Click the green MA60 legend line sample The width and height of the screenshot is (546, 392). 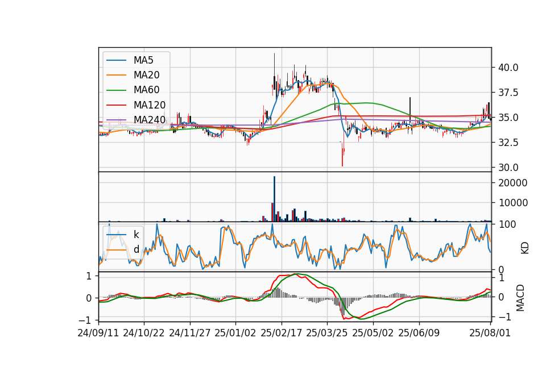point(116,90)
